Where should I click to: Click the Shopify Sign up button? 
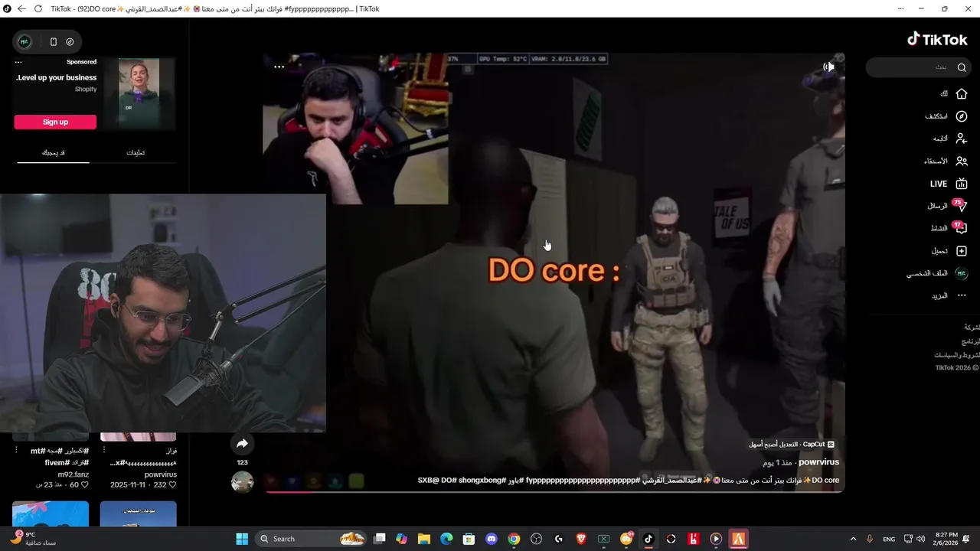click(x=55, y=122)
